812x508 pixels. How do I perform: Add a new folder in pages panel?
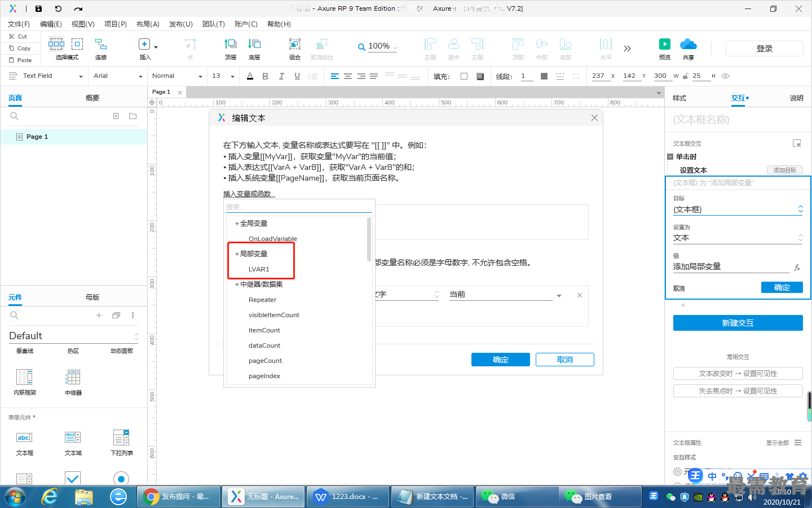pos(133,116)
